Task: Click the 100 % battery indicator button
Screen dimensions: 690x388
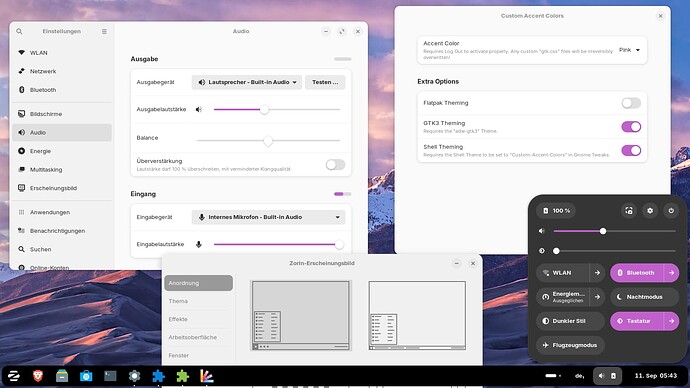Action: [x=557, y=211]
